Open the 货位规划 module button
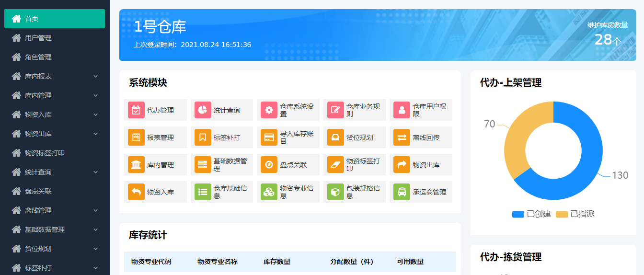The width and height of the screenshot is (644, 275). (354, 137)
